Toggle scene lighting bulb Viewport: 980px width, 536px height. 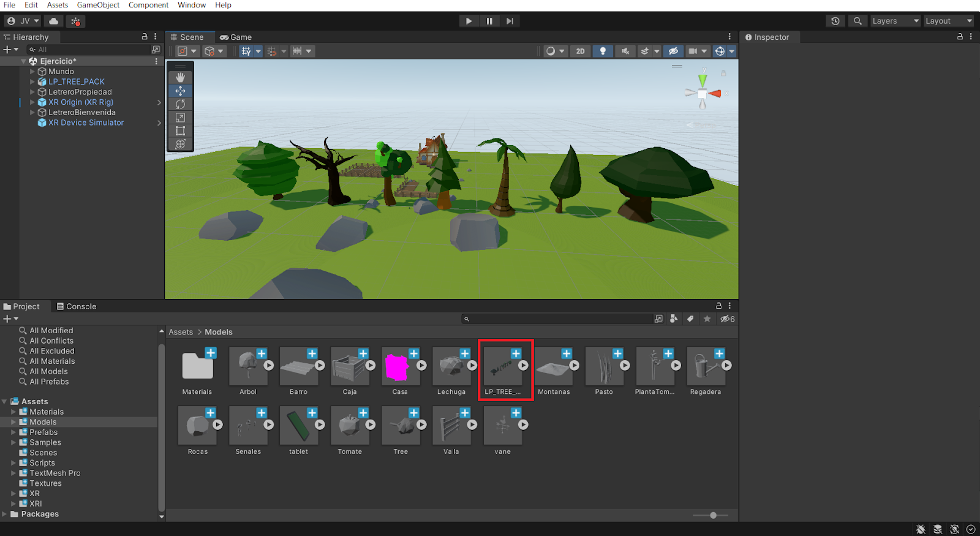click(603, 51)
